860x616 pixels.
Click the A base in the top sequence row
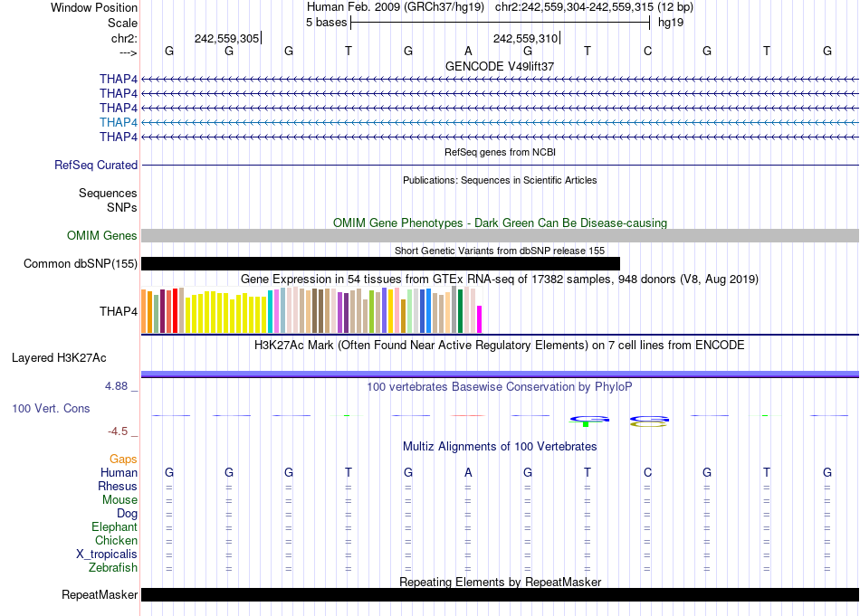pyautogui.click(x=468, y=51)
